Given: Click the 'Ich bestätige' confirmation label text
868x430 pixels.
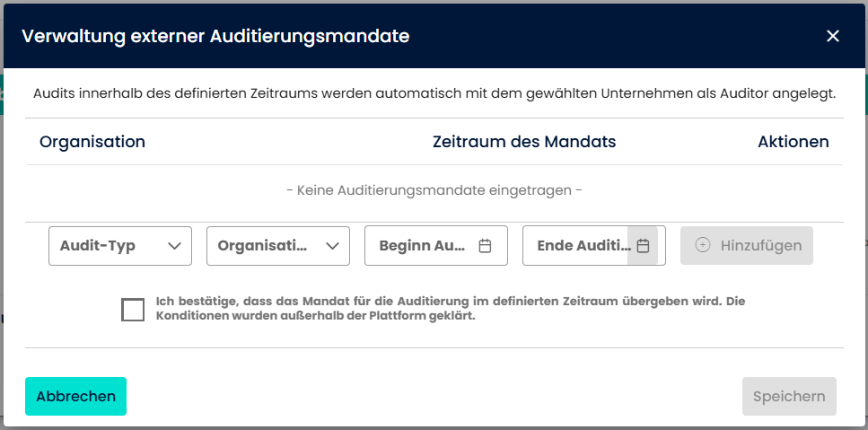Looking at the screenshot, I should [449, 309].
